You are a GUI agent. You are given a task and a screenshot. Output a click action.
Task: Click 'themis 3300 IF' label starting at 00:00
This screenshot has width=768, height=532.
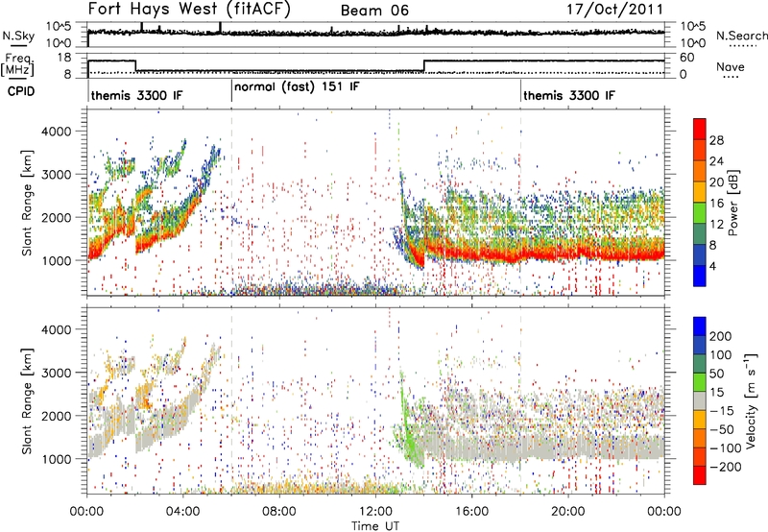[x=136, y=95]
